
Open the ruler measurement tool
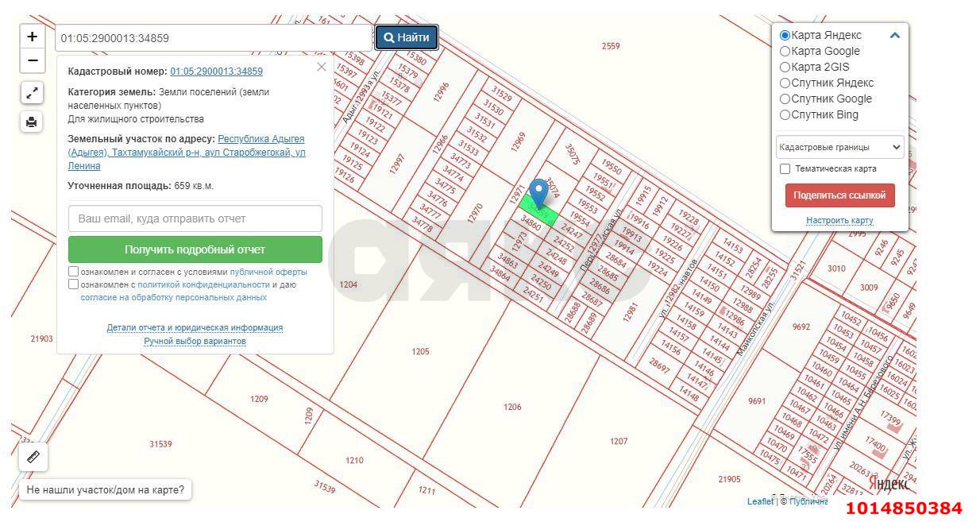33,457
